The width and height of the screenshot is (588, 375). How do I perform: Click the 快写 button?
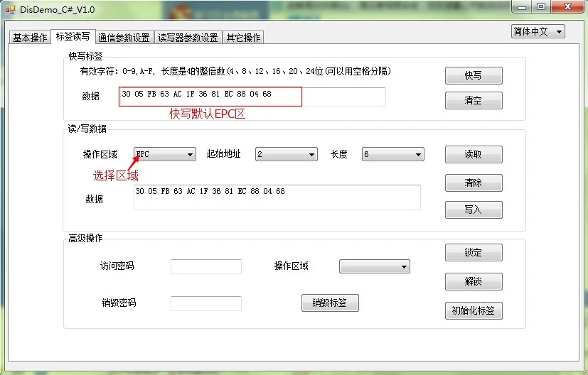coord(474,76)
